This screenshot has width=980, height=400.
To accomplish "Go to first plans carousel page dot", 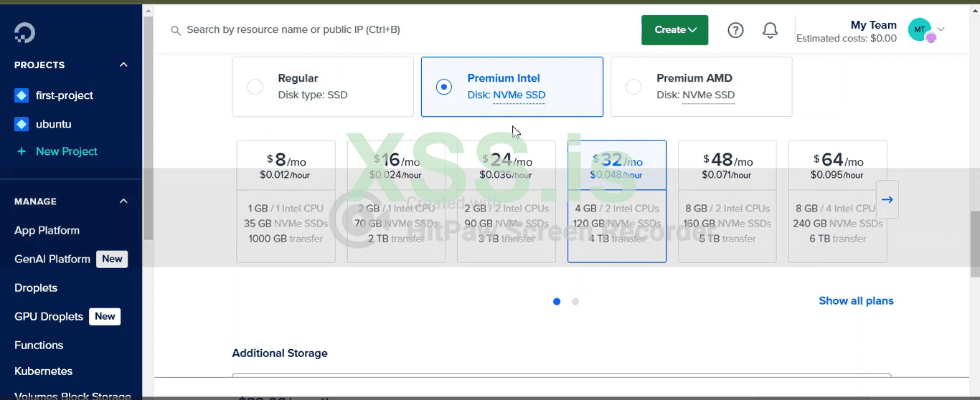I will pyautogui.click(x=557, y=302).
